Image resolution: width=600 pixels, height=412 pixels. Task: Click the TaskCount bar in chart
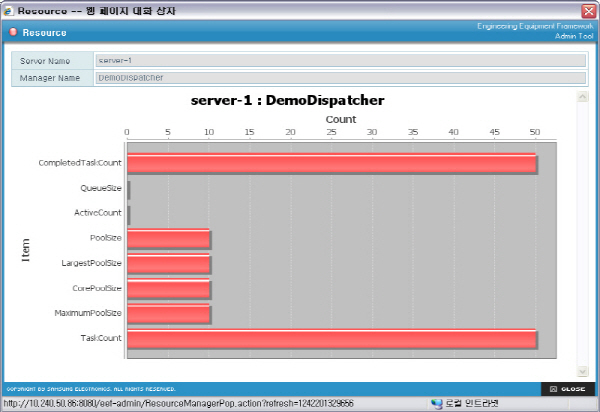click(331, 339)
